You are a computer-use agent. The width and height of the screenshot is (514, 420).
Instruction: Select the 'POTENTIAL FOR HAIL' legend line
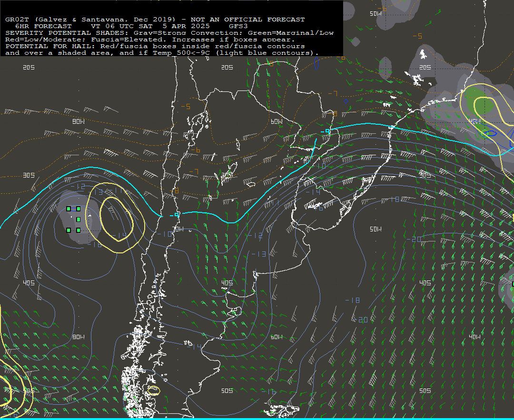155,46
